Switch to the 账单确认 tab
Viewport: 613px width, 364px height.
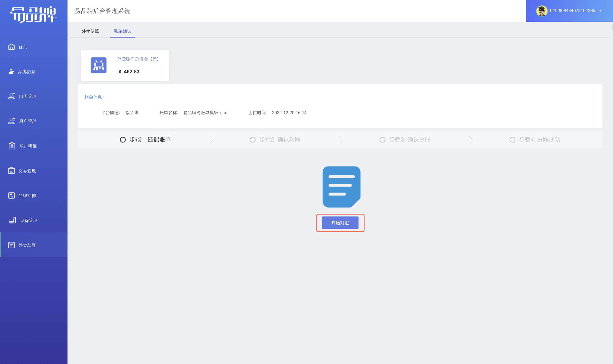click(122, 31)
